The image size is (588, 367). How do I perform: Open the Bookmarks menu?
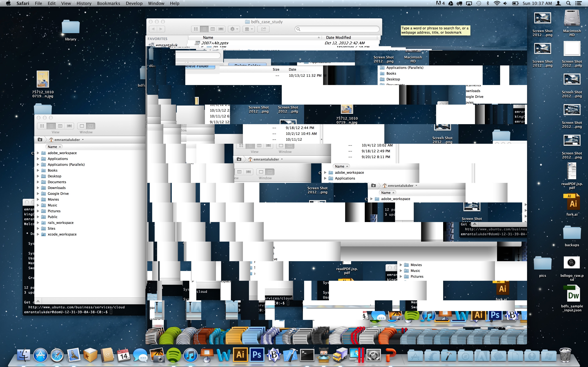(108, 3)
